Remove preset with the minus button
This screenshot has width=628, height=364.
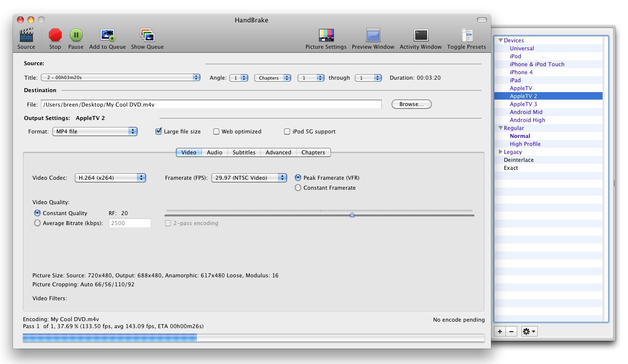[x=511, y=331]
